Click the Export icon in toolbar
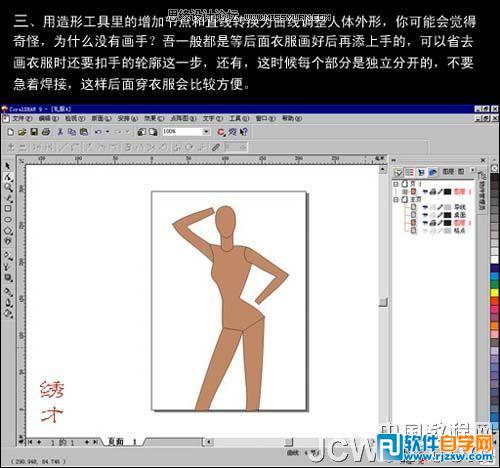 [153, 132]
